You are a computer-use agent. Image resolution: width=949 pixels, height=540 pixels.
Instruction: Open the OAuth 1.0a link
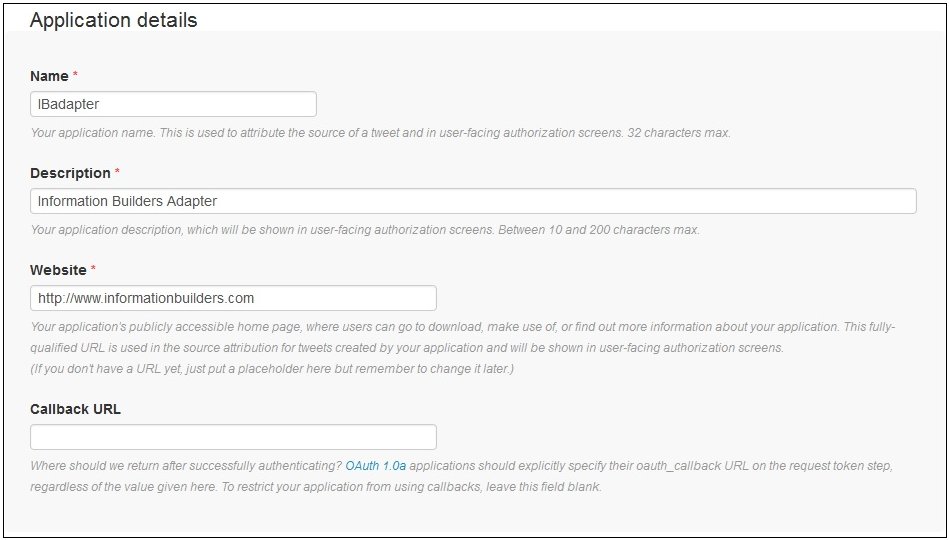click(375, 466)
